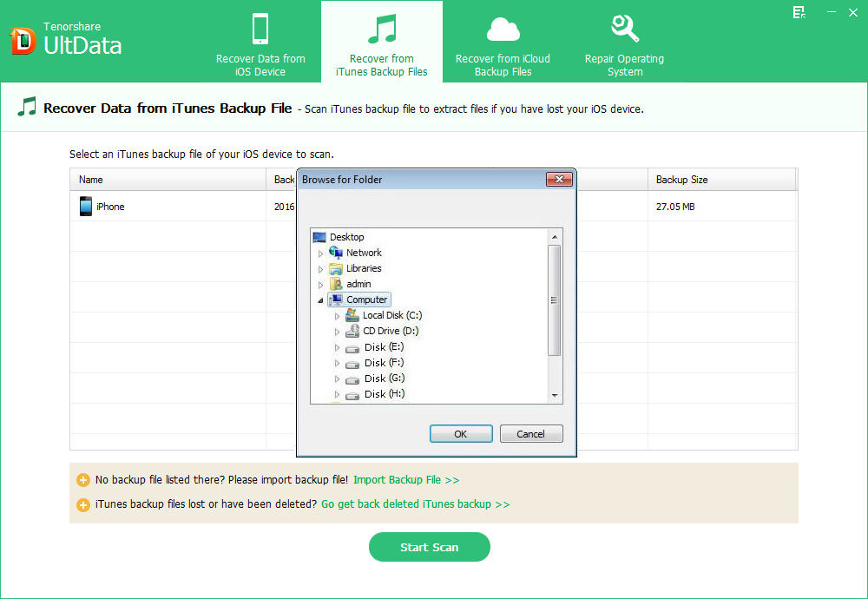Expand the Local Disk (C:) node
The image size is (868, 599).
[337, 316]
